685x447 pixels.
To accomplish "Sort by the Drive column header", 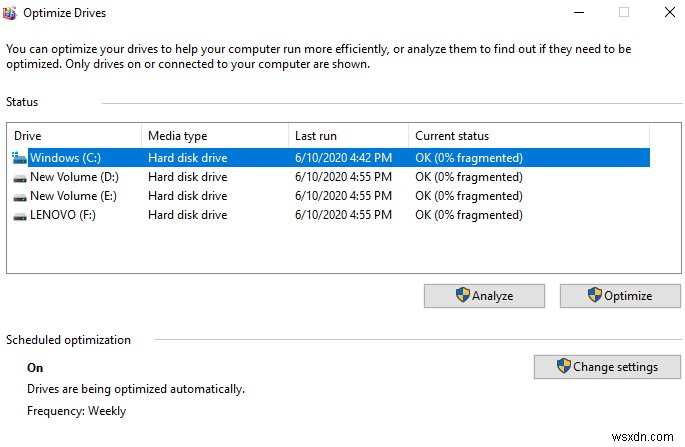I will point(74,136).
